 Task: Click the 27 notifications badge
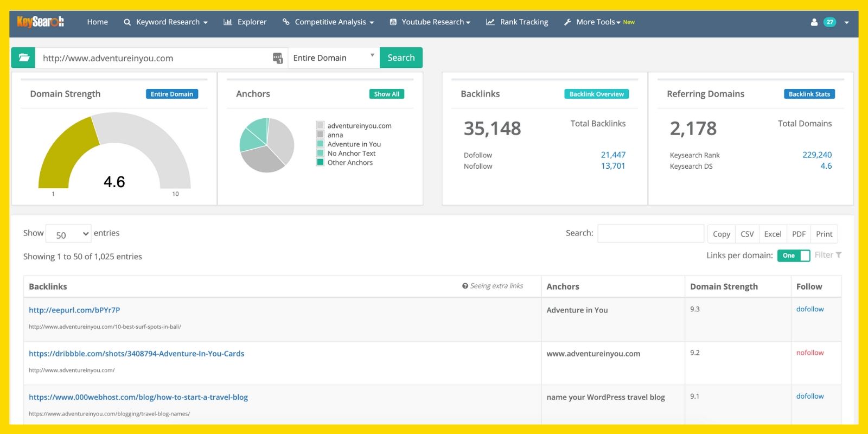tap(829, 22)
